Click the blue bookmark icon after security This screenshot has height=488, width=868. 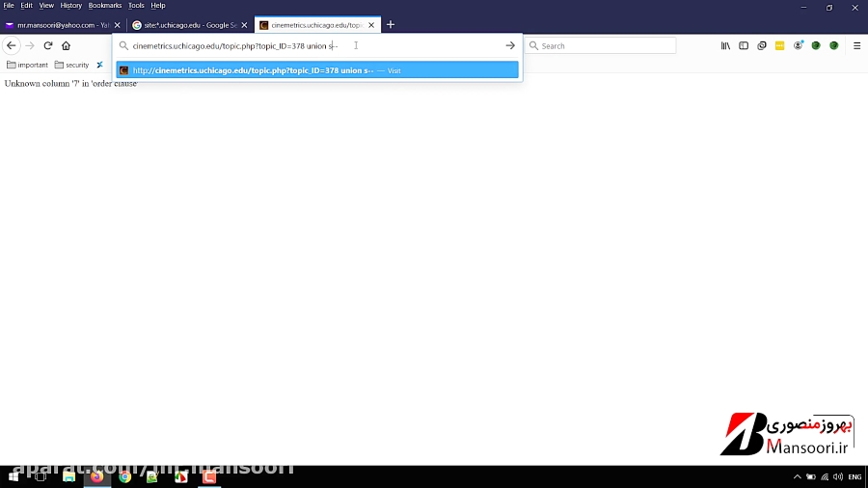click(x=99, y=65)
